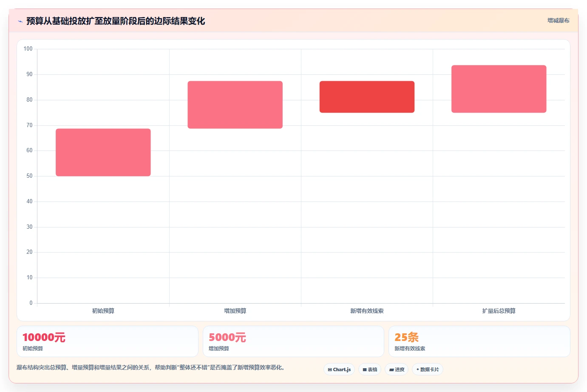The height and width of the screenshot is (392, 587).
Task: Open the 5000元 增加预算 card
Action: (293, 341)
